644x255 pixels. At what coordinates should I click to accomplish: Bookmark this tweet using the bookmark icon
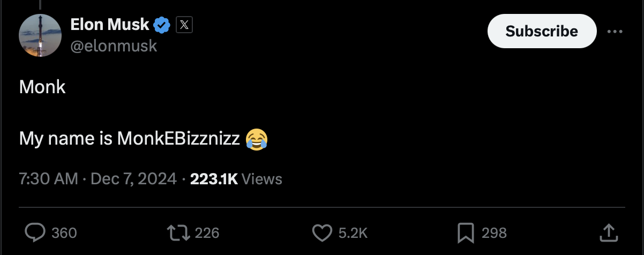click(465, 232)
